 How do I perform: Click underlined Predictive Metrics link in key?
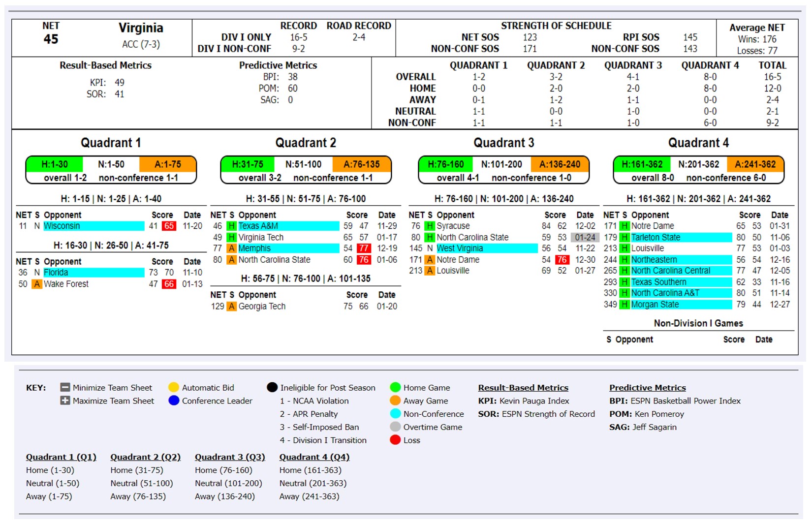(647, 388)
